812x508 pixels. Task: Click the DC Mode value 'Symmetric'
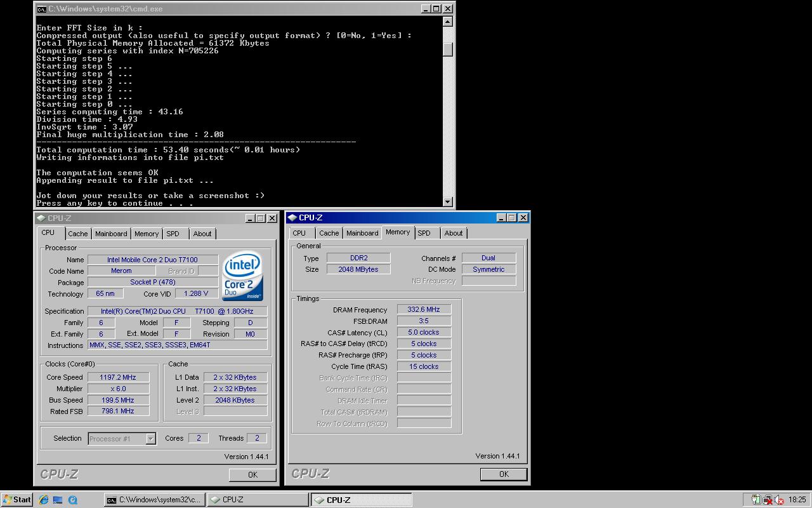488,269
